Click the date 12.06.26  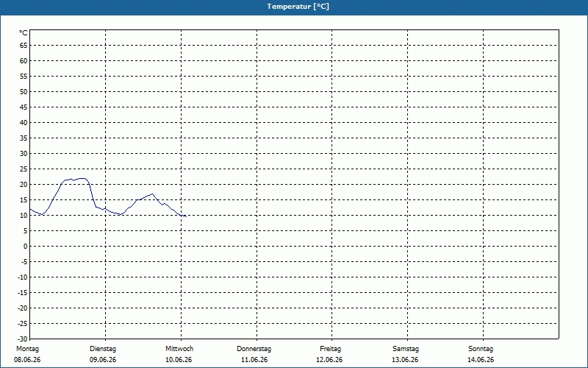coord(329,360)
